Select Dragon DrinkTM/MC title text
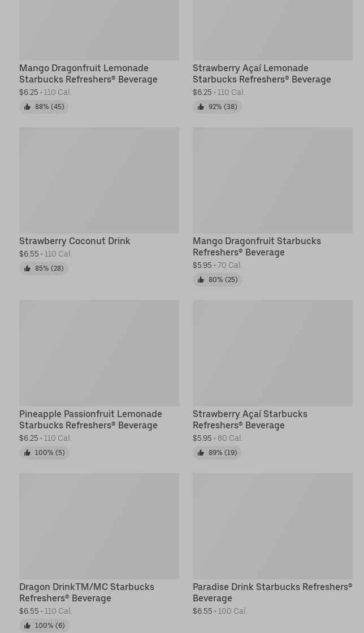Image resolution: width=364 pixels, height=633 pixels. (87, 592)
